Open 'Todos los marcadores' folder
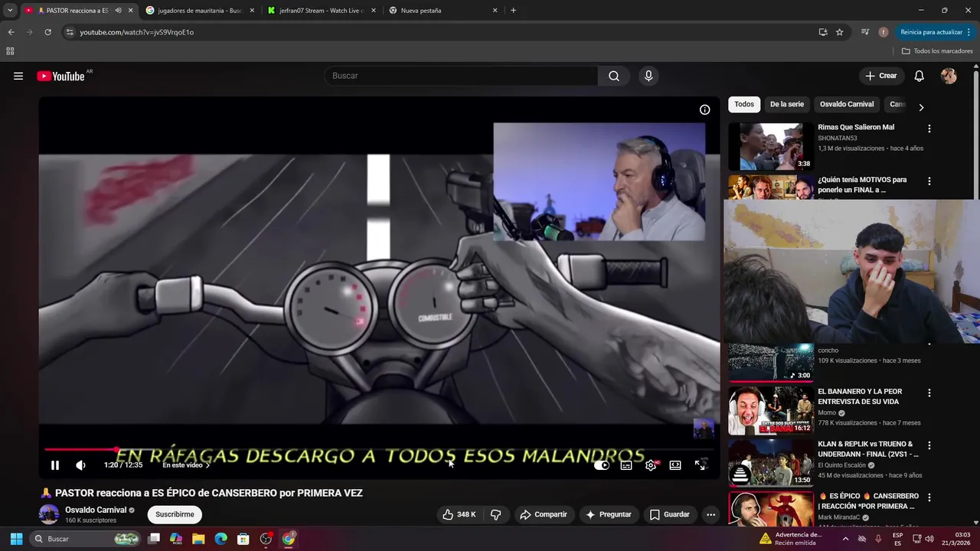 click(937, 51)
